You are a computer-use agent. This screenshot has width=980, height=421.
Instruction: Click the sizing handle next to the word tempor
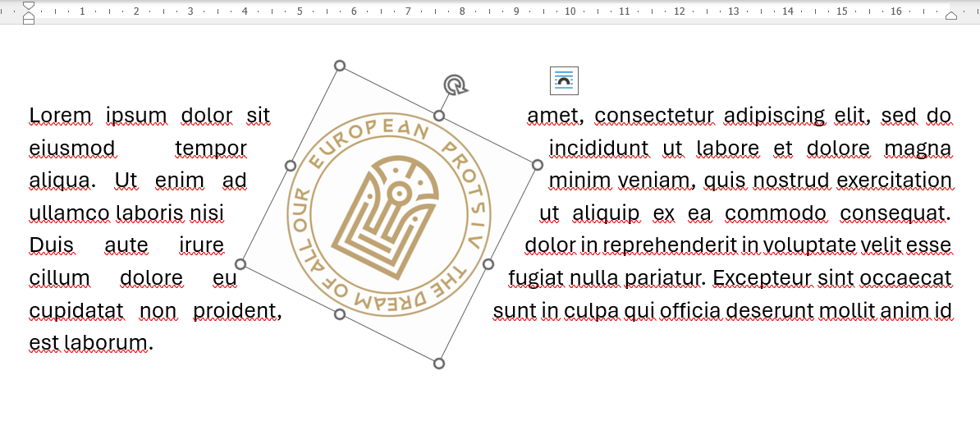coord(290,166)
